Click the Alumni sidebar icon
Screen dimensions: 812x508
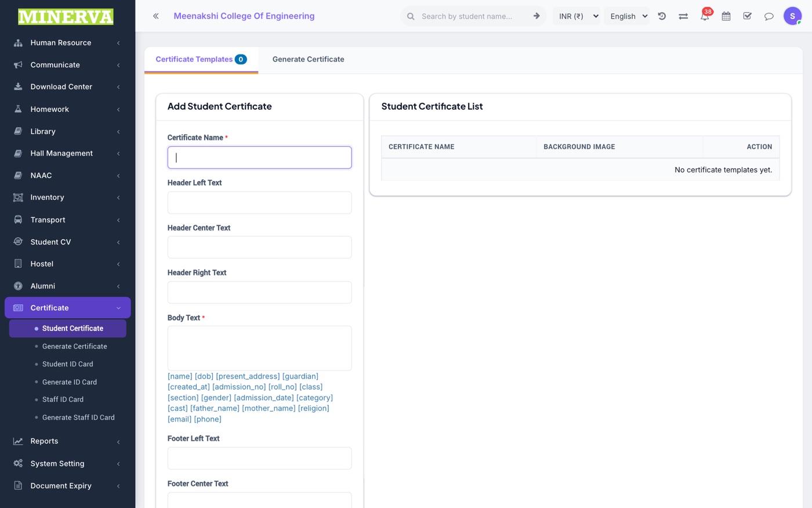coord(18,286)
